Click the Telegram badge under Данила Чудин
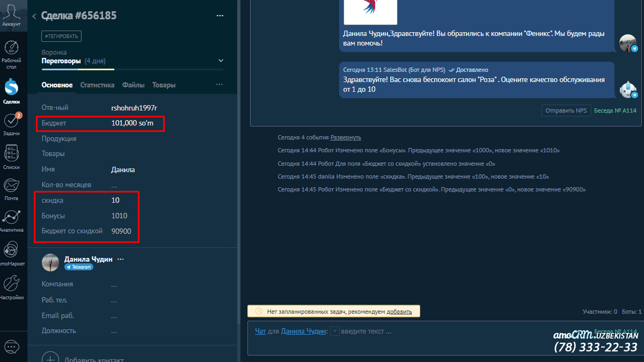Viewport: 644px width, 362px height. click(79, 267)
